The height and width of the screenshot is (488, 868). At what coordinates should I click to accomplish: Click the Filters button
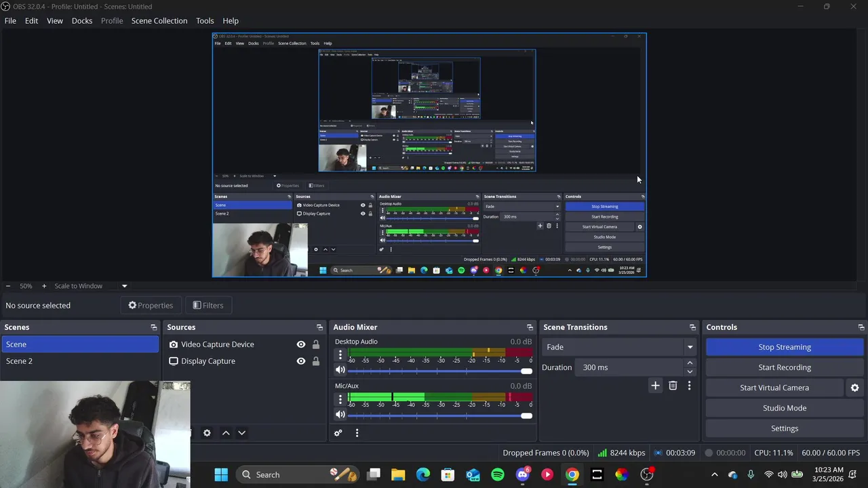[x=208, y=306]
